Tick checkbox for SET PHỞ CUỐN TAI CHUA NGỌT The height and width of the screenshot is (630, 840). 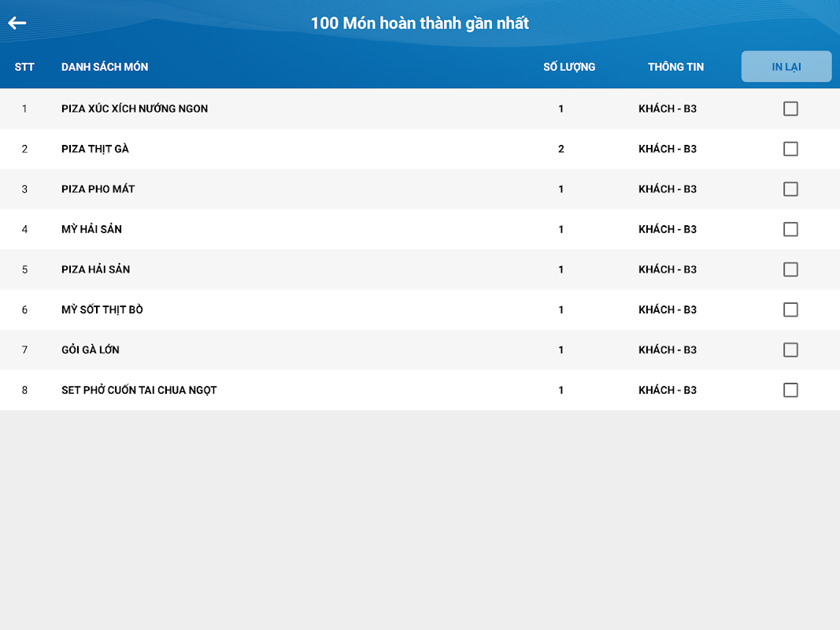pos(790,390)
